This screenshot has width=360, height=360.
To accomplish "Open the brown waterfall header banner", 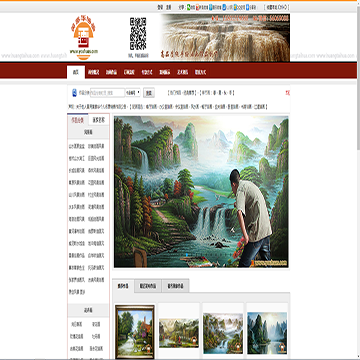I will coord(225,38).
